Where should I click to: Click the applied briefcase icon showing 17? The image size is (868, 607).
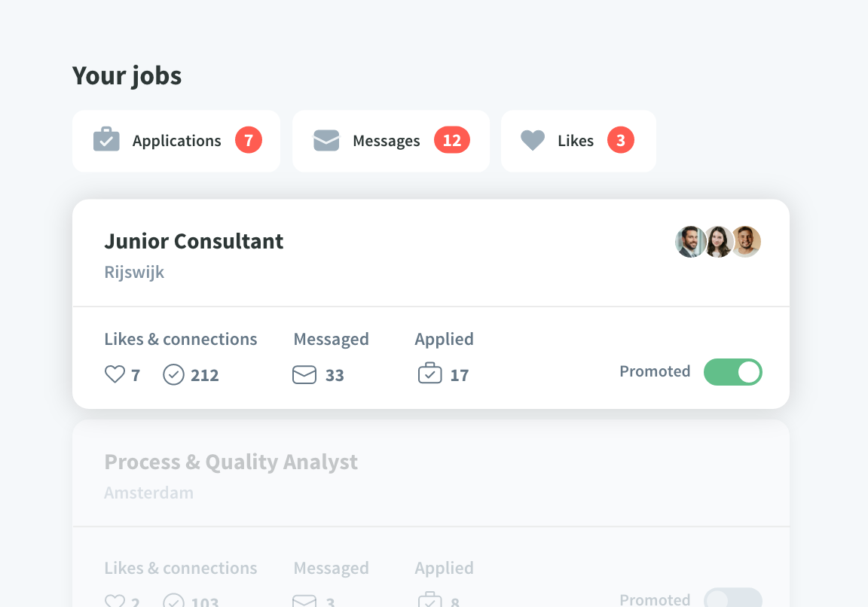pos(429,373)
